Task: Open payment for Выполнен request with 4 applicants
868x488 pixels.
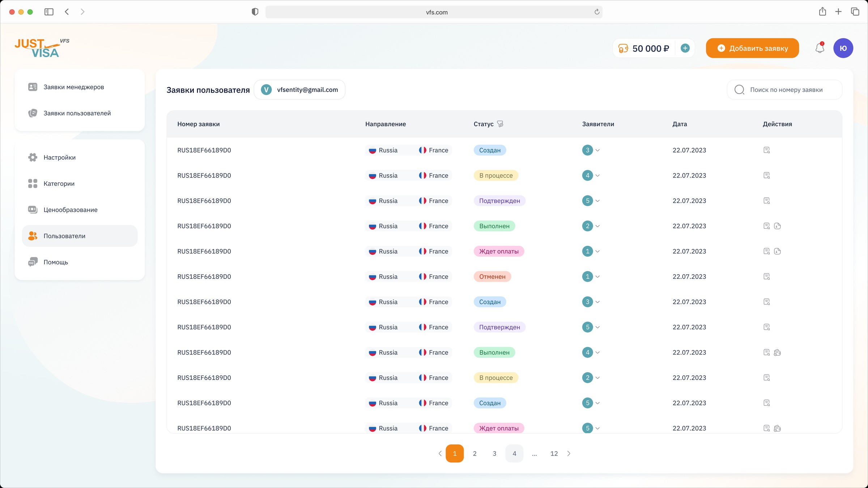Action: 777,352
